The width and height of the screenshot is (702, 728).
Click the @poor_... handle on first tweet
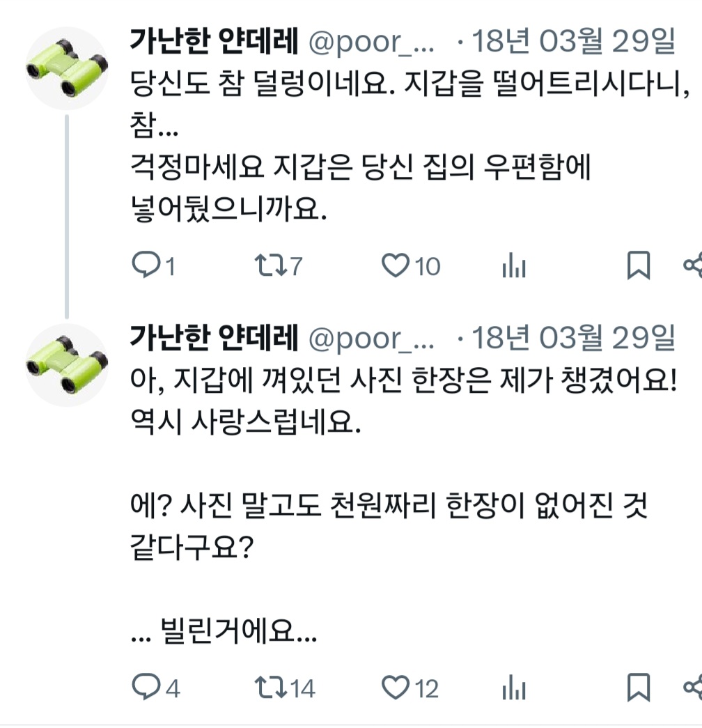tap(371, 44)
